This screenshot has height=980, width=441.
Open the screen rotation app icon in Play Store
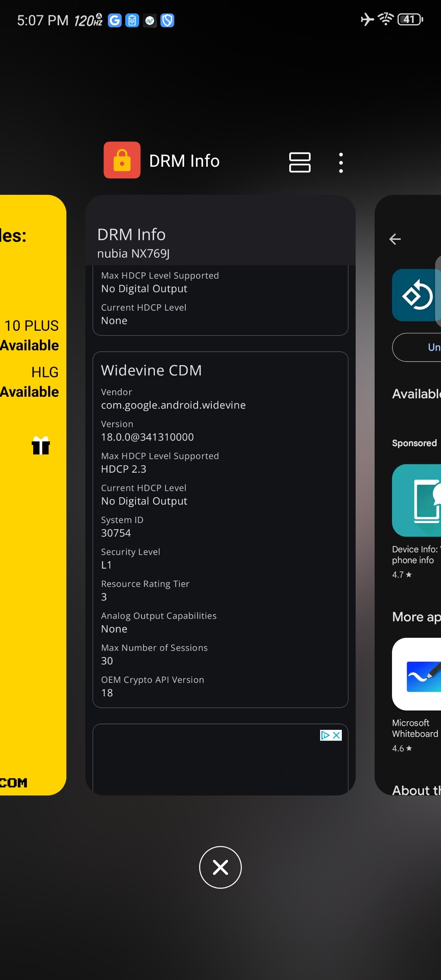point(416,295)
